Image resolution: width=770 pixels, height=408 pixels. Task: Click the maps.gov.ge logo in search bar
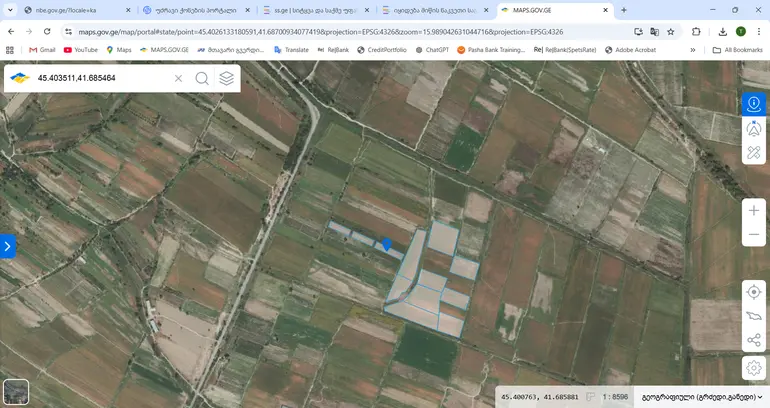click(20, 78)
